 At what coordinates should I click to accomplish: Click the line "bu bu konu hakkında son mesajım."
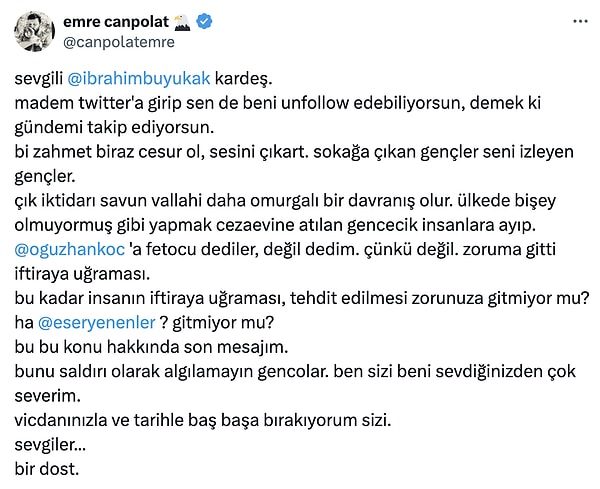pyautogui.click(x=151, y=347)
